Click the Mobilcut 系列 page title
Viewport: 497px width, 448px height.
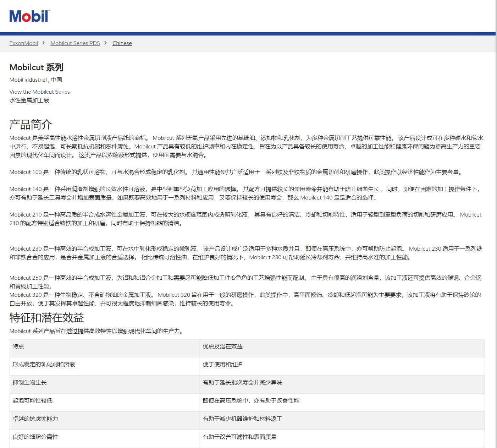click(37, 67)
